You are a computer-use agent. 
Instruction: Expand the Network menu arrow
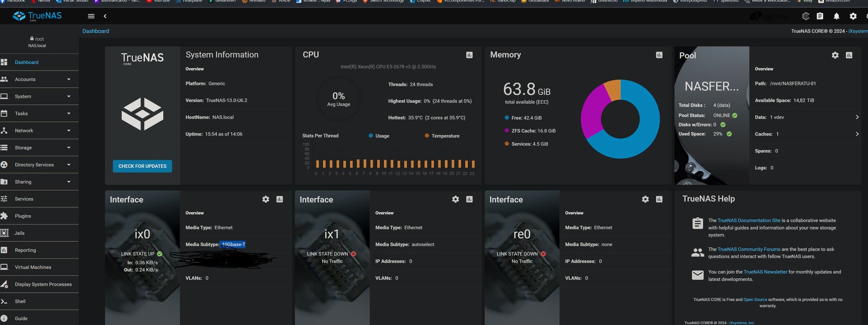[69, 131]
